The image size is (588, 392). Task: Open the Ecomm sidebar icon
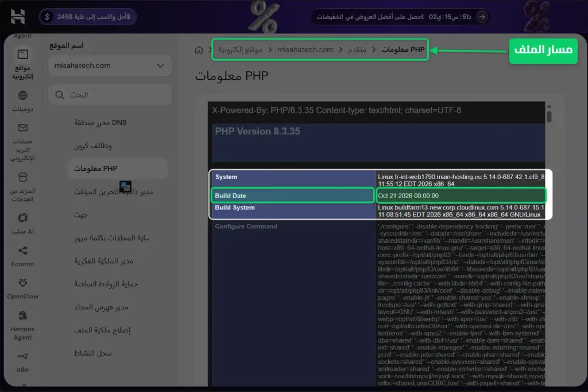pyautogui.click(x=22, y=250)
